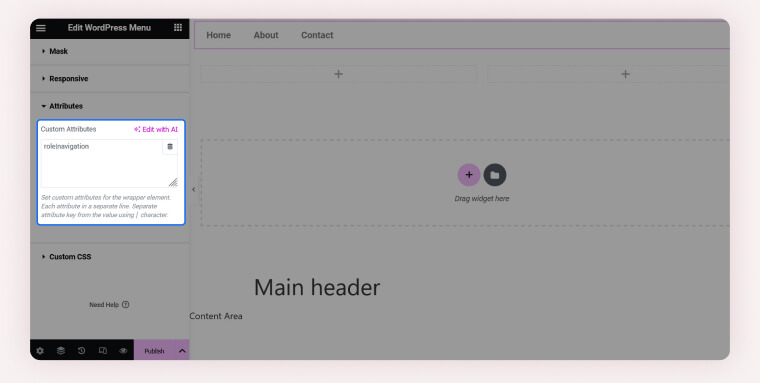
Task: Collapse the editor panel with side arrow
Action: coord(193,190)
